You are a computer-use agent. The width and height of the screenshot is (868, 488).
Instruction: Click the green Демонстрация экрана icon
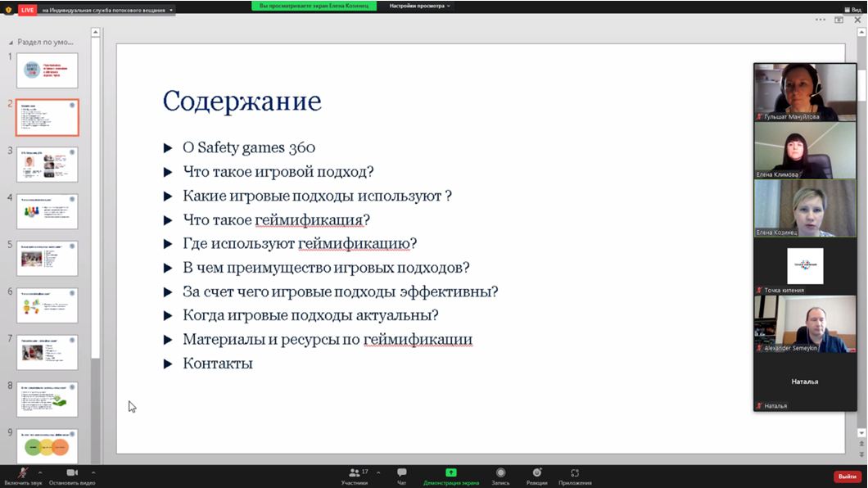pyautogui.click(x=450, y=473)
